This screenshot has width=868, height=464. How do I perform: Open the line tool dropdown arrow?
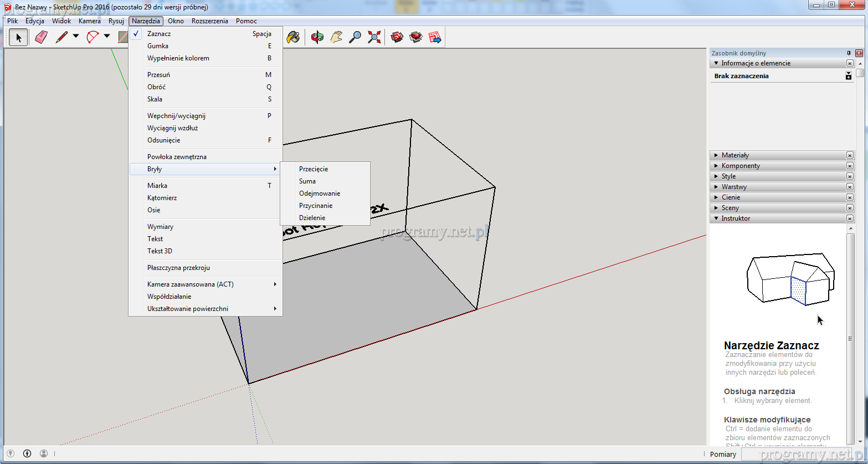pyautogui.click(x=76, y=37)
